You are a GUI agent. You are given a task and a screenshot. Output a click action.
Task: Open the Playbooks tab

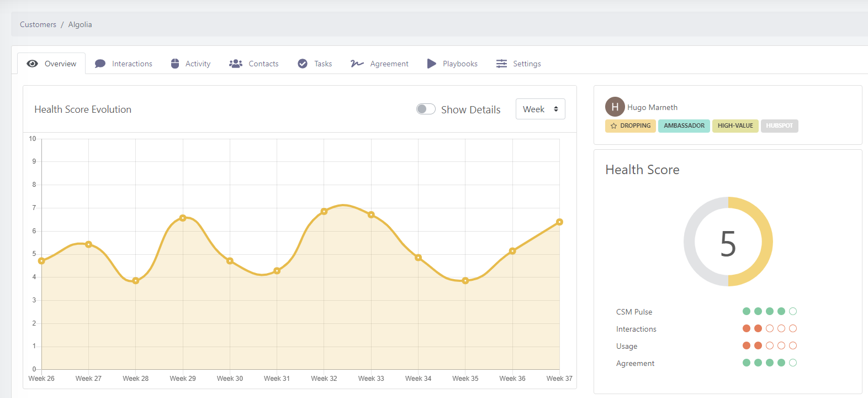(x=452, y=64)
